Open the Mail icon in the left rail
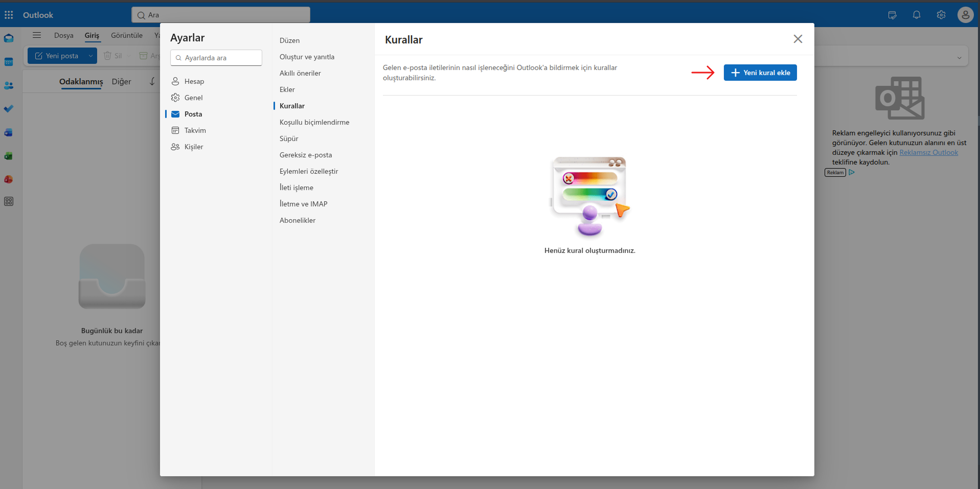 click(9, 38)
